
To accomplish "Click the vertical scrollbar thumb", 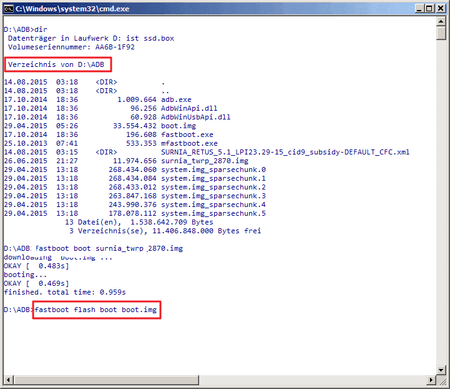I will click(441, 33).
